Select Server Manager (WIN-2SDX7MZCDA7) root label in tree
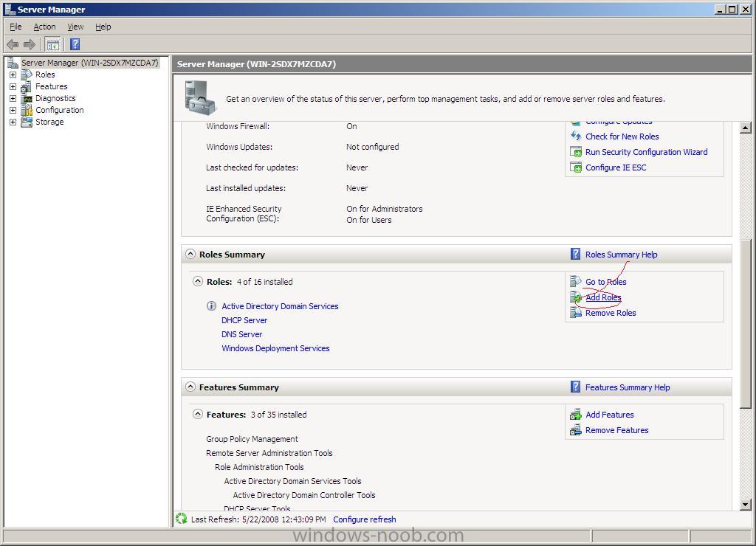756x546 pixels. 89,63
